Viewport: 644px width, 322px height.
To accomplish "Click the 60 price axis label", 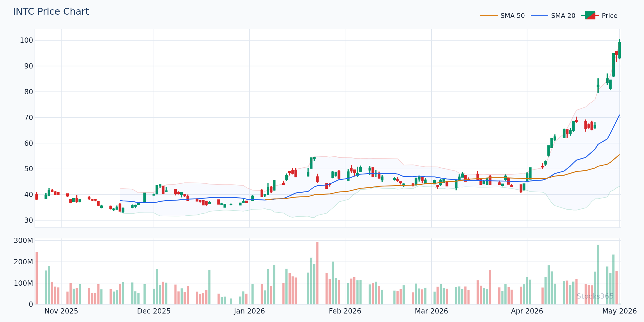I will tap(29, 143).
